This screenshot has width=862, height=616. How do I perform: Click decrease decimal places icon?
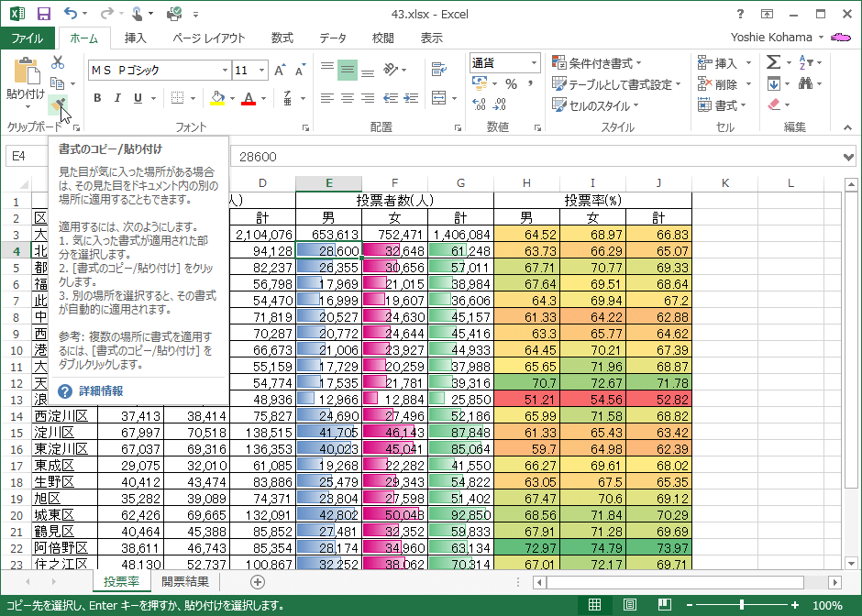click(500, 104)
